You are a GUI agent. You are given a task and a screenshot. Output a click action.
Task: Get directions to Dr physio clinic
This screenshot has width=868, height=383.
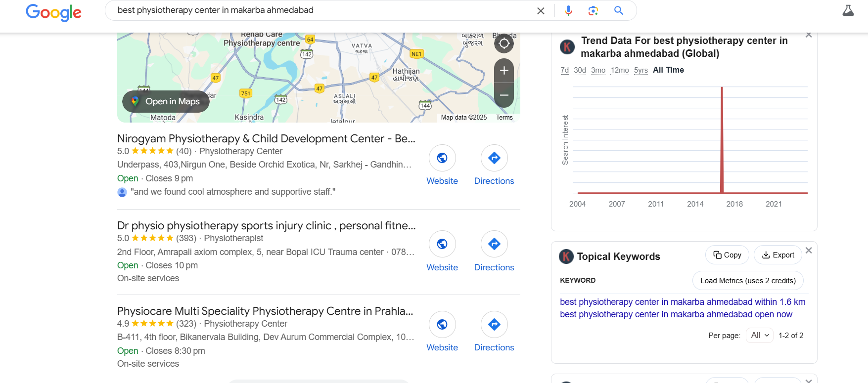(x=494, y=244)
